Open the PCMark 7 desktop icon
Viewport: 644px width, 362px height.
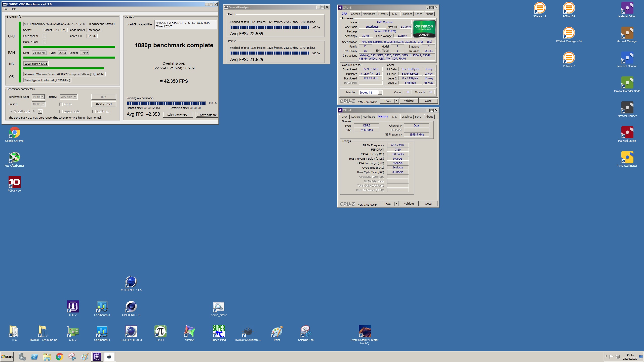click(569, 60)
